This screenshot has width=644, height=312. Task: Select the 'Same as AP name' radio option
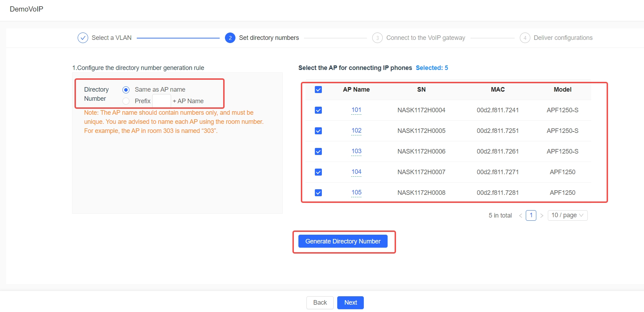click(126, 90)
